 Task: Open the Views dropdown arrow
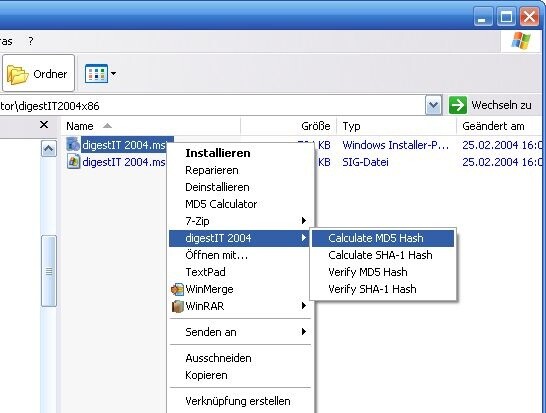tap(113, 74)
